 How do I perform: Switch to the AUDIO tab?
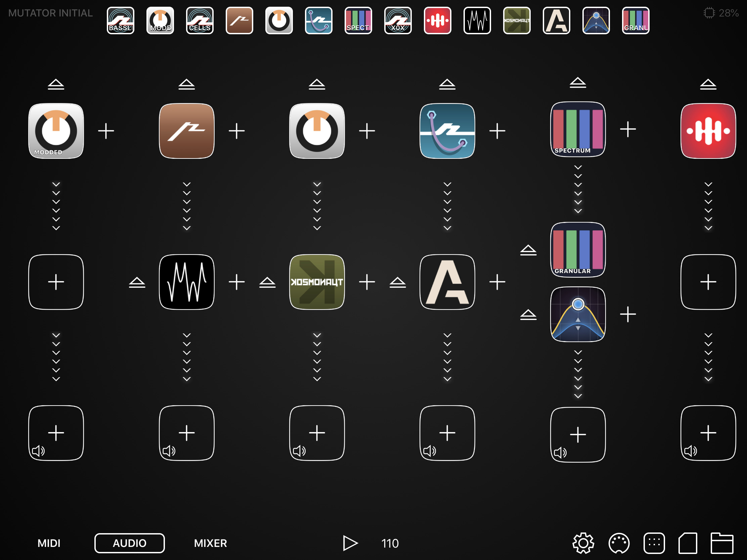(x=130, y=543)
